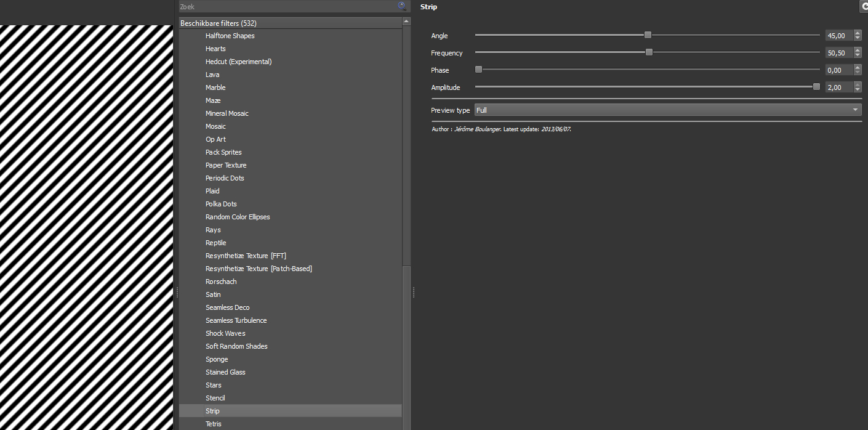Select the Marble filter
Screen dimensions: 868x430
coord(215,87)
